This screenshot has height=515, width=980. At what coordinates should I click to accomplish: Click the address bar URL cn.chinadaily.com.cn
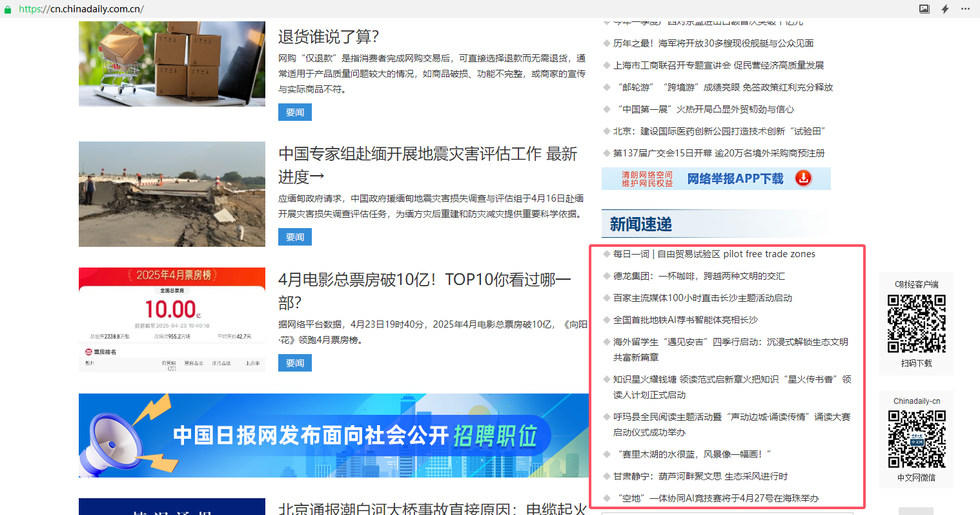pos(81,9)
